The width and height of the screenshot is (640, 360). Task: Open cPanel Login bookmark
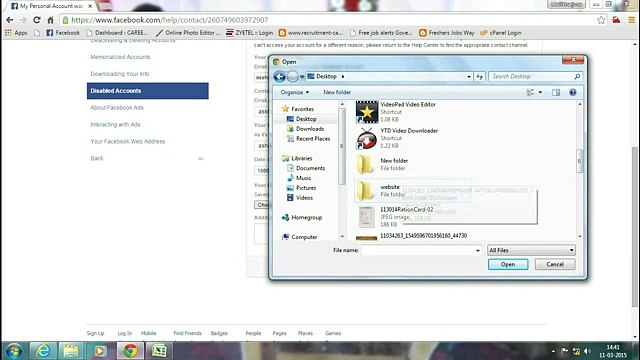coord(501,33)
